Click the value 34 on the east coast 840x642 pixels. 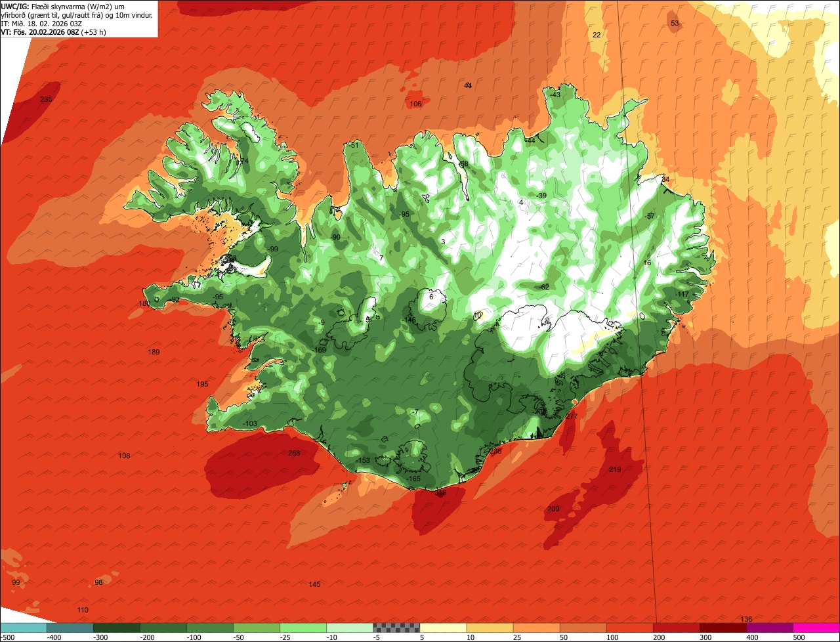(665, 179)
